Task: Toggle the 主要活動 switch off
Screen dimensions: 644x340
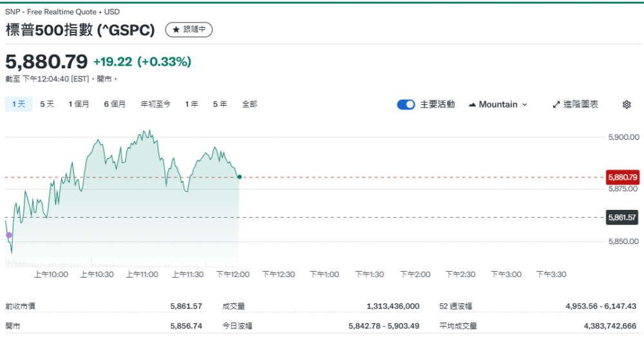Action: click(x=406, y=104)
